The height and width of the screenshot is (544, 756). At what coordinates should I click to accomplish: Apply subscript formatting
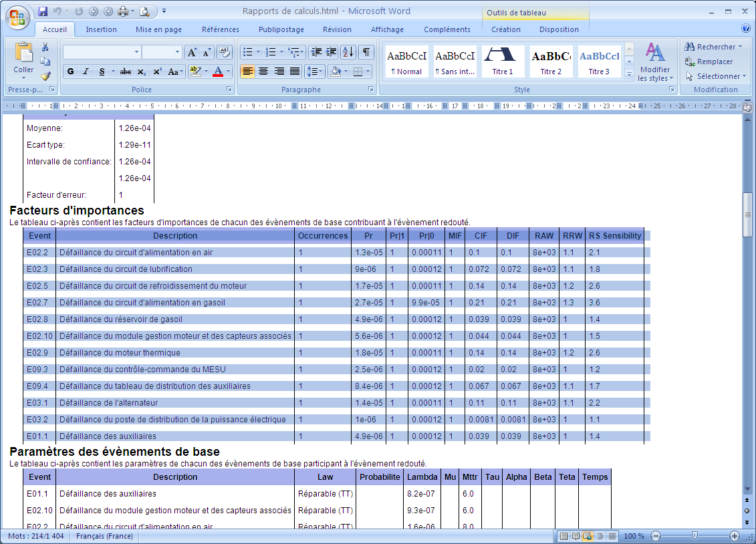click(x=141, y=72)
